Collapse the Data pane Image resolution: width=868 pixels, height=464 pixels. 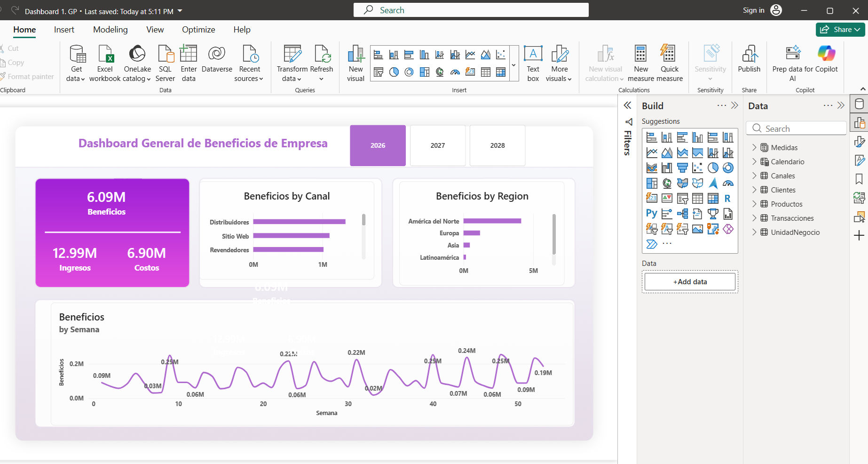pyautogui.click(x=841, y=105)
